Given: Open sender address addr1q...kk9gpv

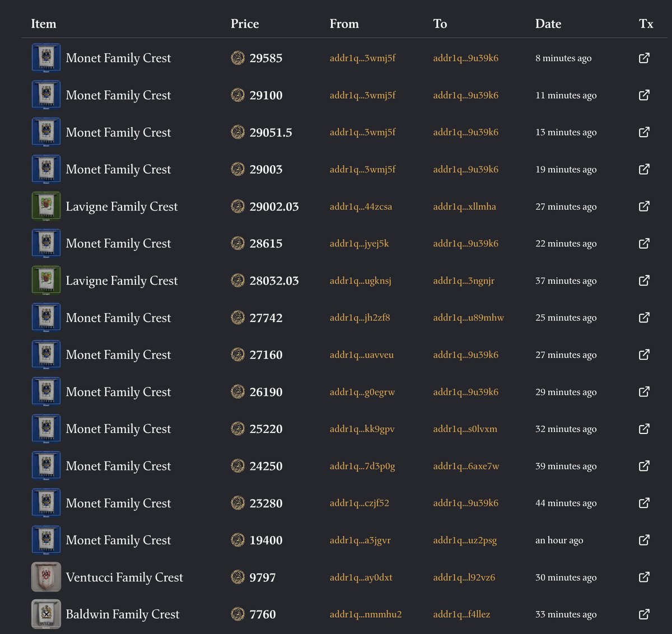Looking at the screenshot, I should coord(362,429).
